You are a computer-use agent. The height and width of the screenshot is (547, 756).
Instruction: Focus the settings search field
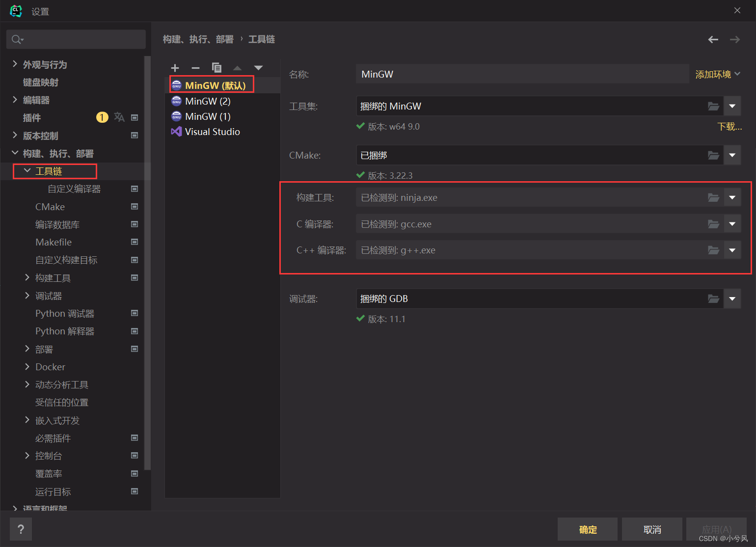coord(76,39)
